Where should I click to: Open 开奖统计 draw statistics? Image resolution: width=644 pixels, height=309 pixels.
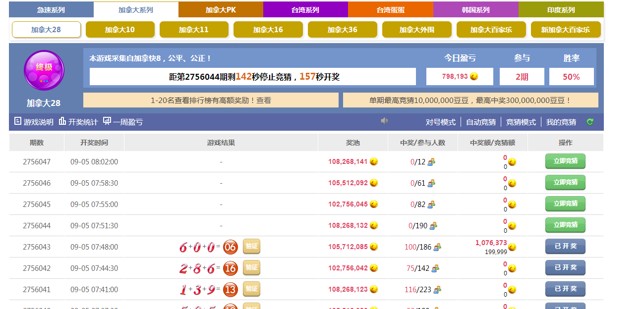tap(78, 122)
